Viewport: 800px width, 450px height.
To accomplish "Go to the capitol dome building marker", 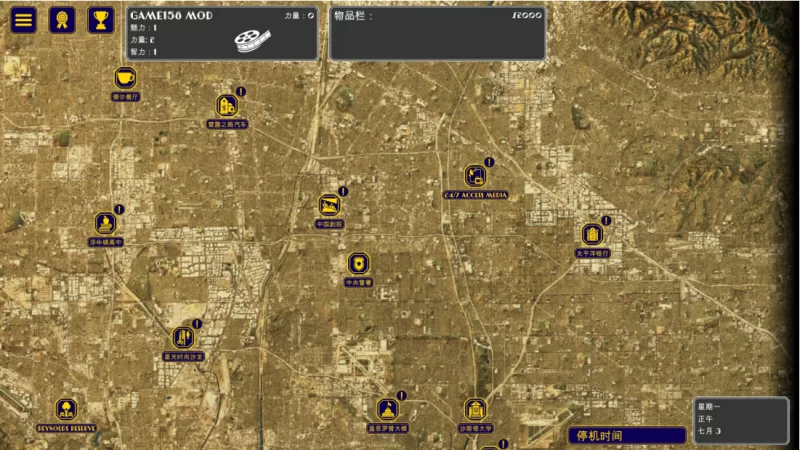I will 387,410.
